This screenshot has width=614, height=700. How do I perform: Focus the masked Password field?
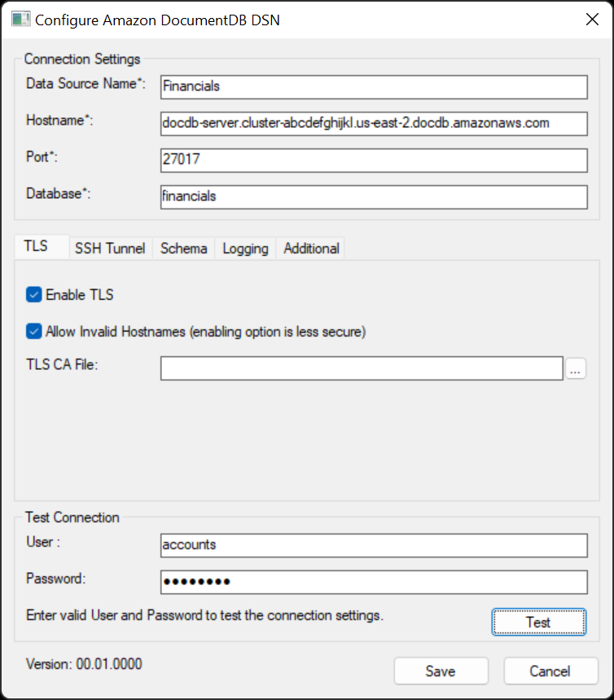pos(374,582)
